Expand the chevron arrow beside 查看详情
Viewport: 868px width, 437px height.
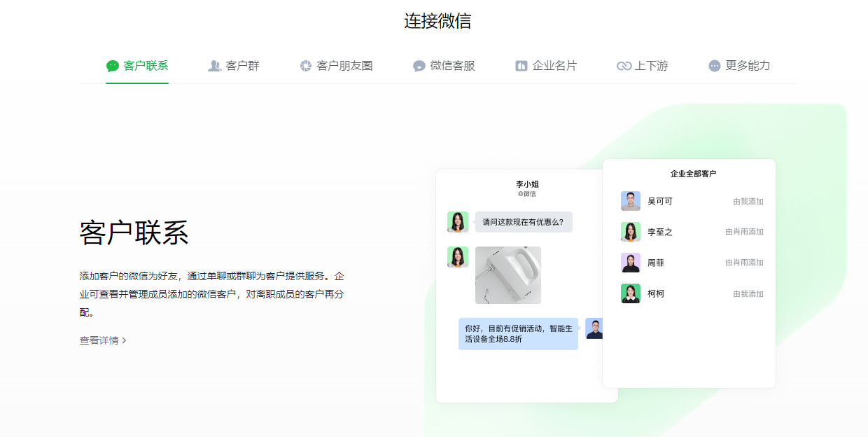125,340
